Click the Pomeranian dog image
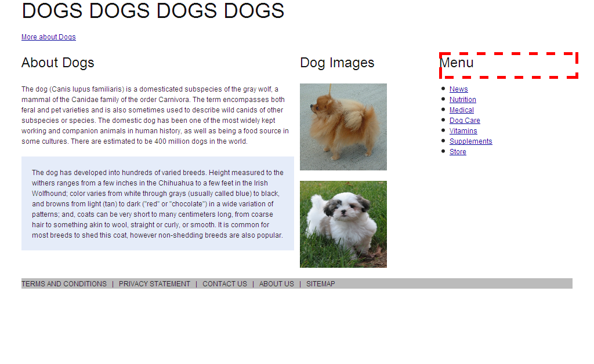This screenshot has height=364, width=594. [343, 127]
